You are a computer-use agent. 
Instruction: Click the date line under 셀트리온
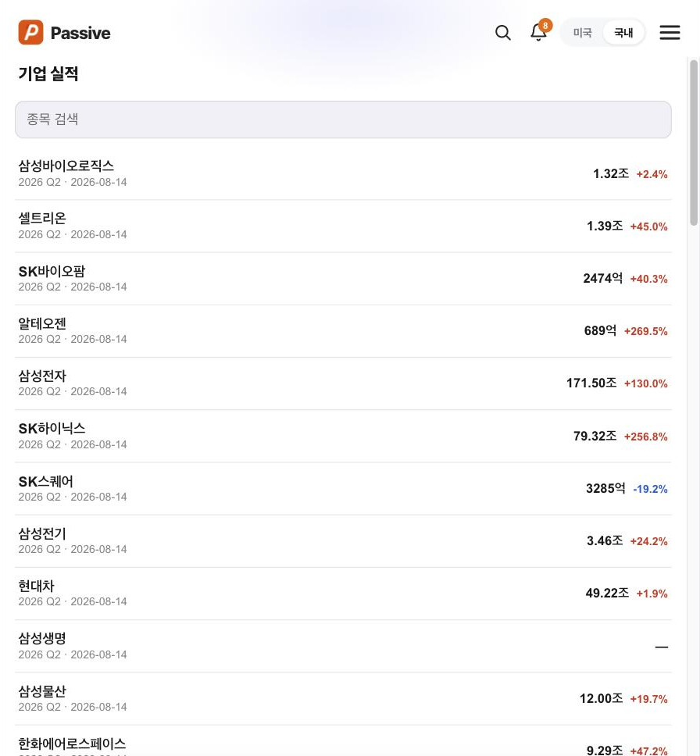73,234
